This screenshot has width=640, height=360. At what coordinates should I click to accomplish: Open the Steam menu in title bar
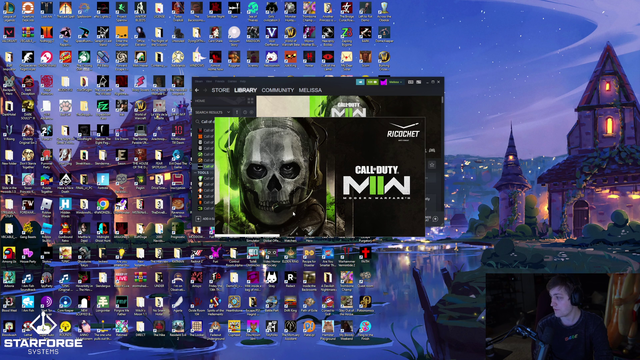(x=199, y=81)
